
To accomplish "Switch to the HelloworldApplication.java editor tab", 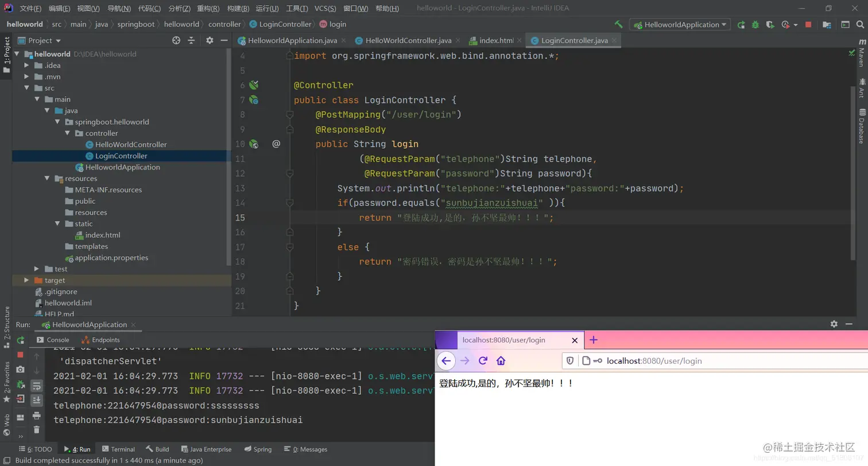I will click(x=292, y=41).
